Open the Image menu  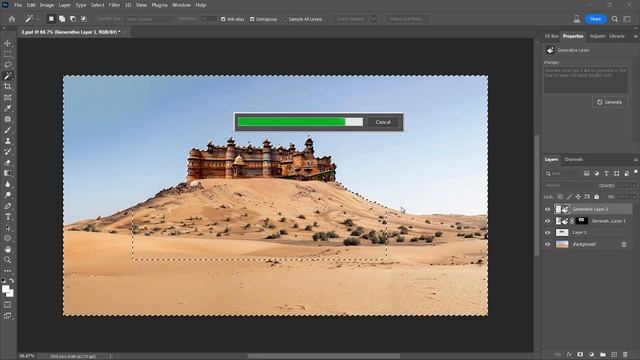coord(47,5)
